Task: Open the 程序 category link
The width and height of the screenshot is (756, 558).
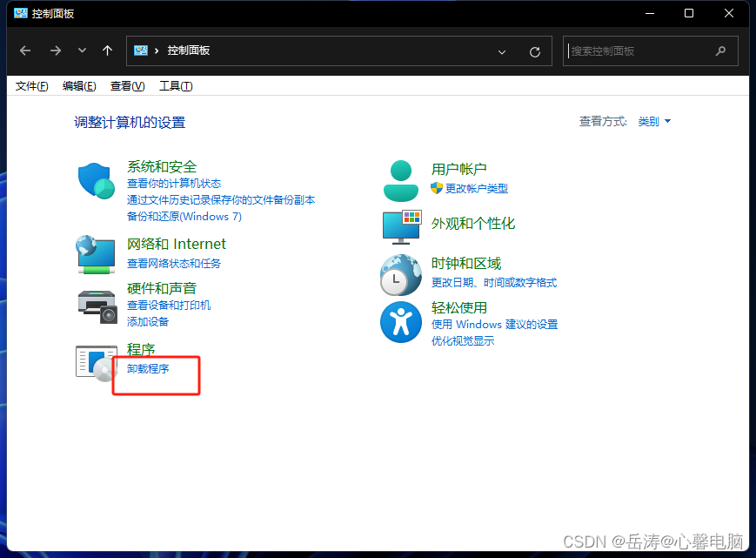Action: [141, 349]
